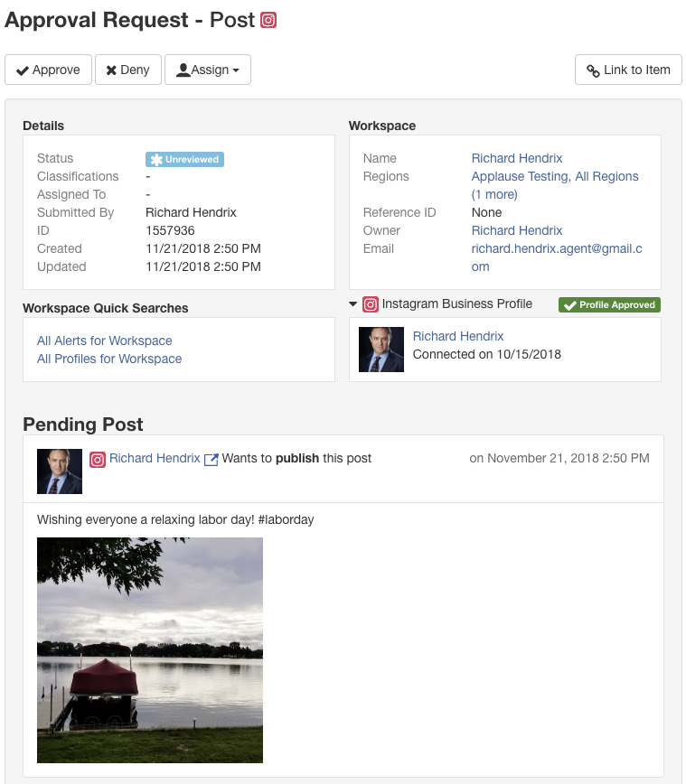Open the Assign dropdown menu
The width and height of the screenshot is (686, 784).
click(x=208, y=70)
